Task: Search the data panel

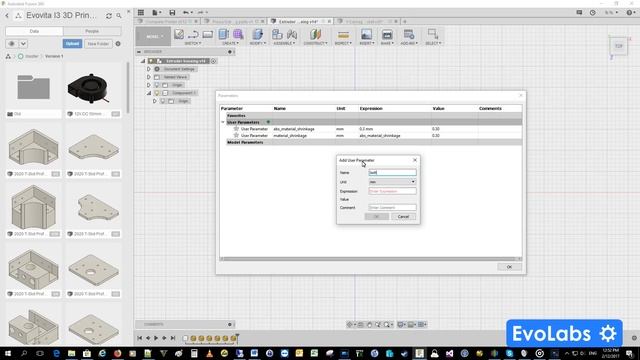Action: [119, 16]
